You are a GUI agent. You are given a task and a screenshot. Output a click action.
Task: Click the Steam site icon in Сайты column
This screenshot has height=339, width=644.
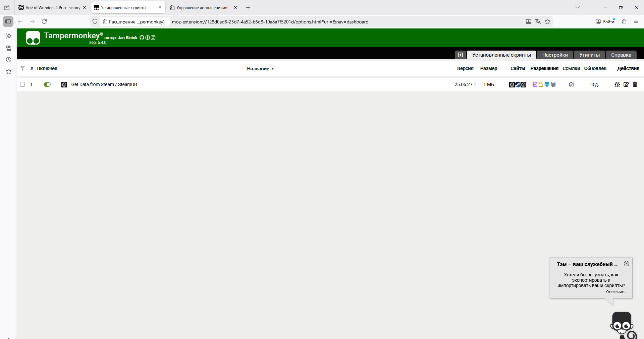click(x=518, y=84)
